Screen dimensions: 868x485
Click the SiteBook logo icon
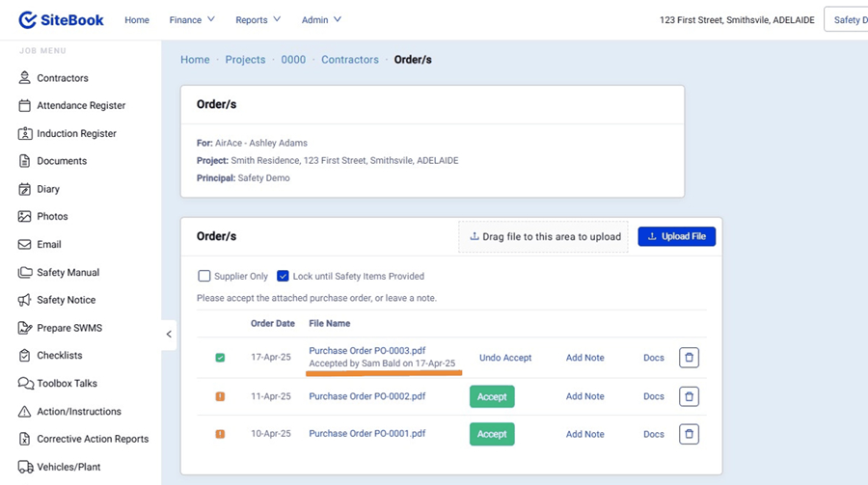[x=28, y=19]
